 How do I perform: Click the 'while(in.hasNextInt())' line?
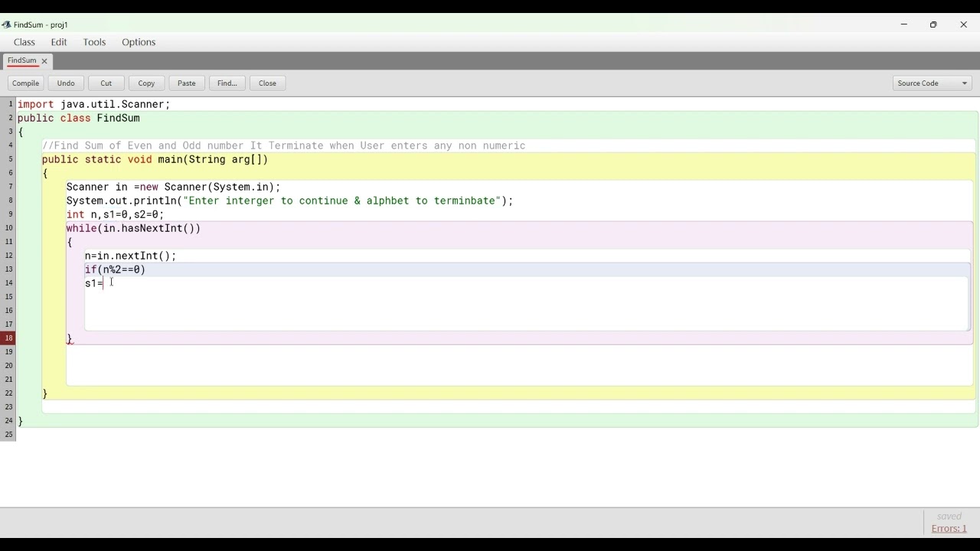[134, 228]
